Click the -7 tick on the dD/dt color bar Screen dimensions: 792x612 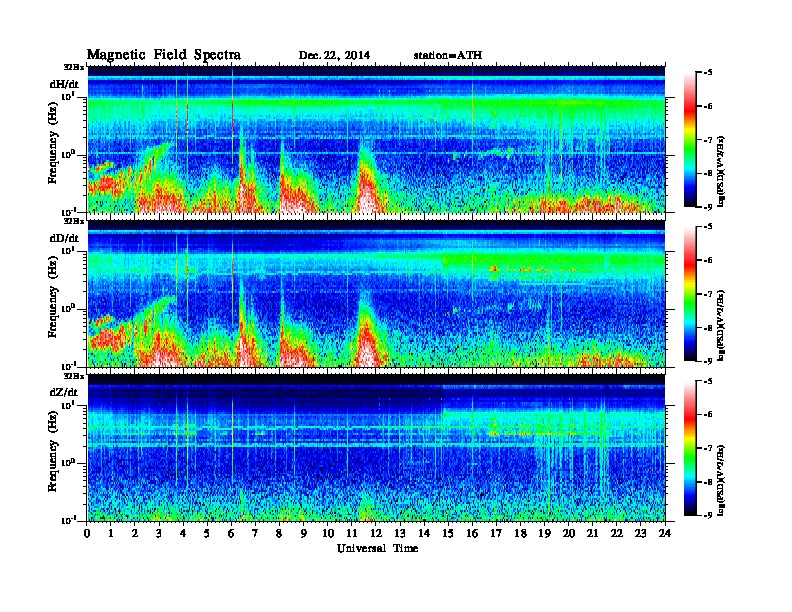tap(708, 294)
